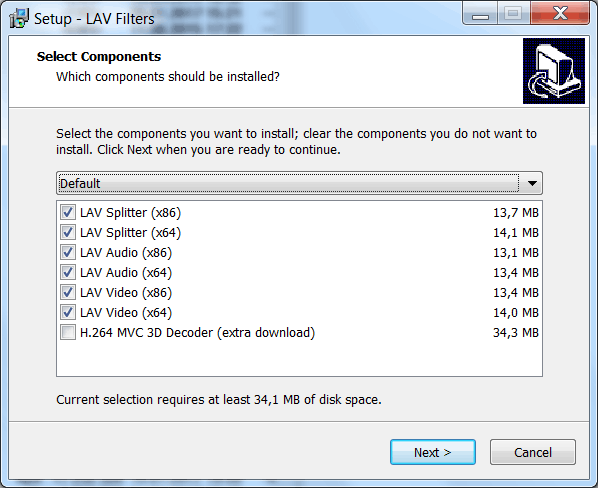Uncheck LAV Splitter (x86) component
The width and height of the screenshot is (598, 488).
(68, 212)
